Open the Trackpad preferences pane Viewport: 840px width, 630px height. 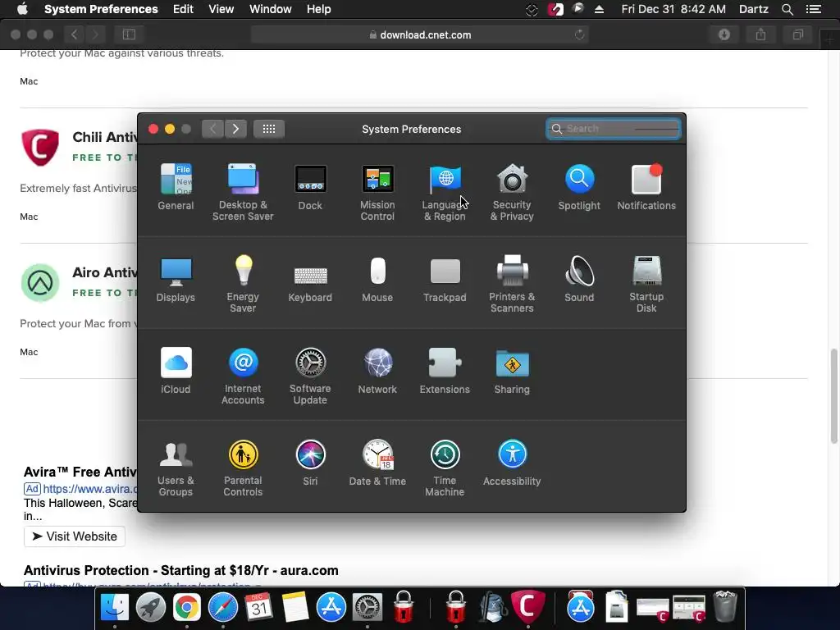pyautogui.click(x=445, y=279)
